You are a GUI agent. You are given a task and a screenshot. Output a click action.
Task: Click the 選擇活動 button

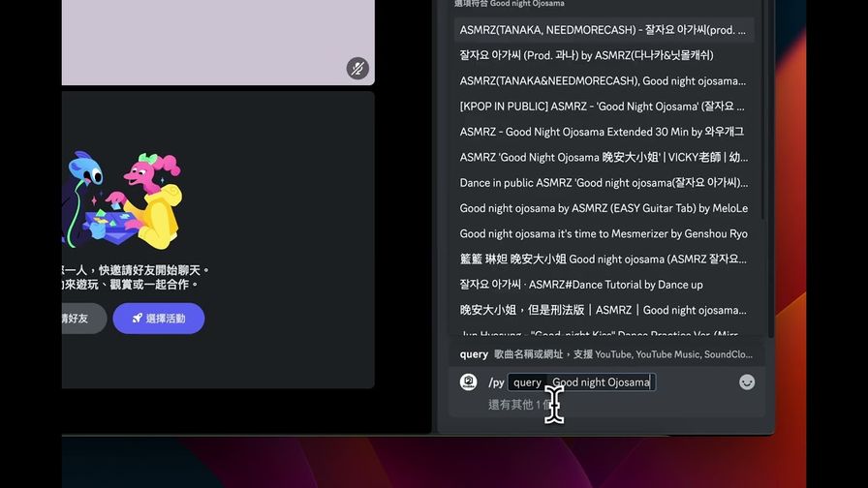click(159, 319)
